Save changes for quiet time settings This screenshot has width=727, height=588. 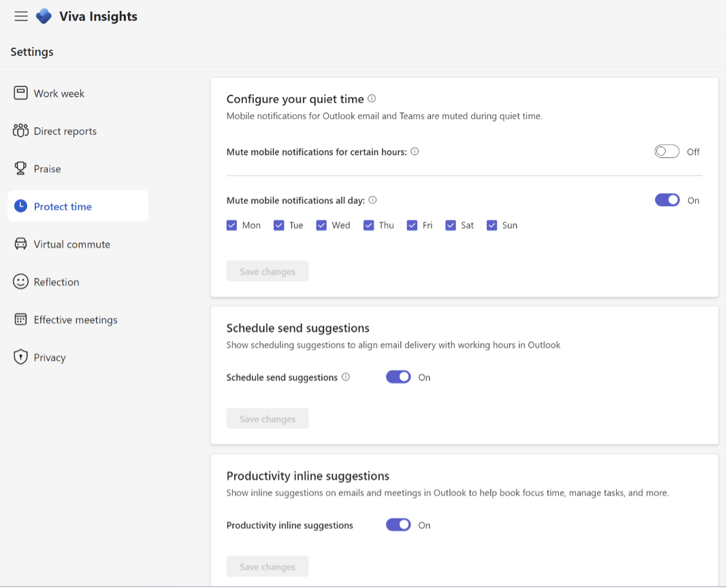pos(267,271)
